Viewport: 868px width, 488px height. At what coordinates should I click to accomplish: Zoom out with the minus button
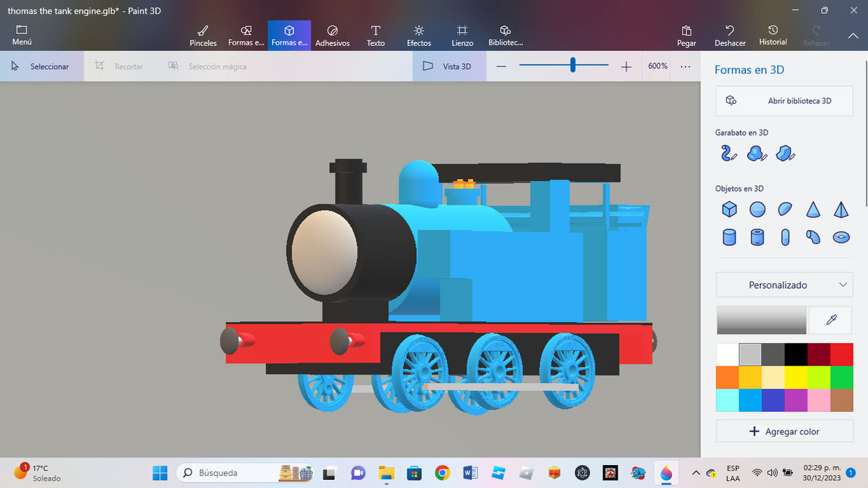(501, 66)
